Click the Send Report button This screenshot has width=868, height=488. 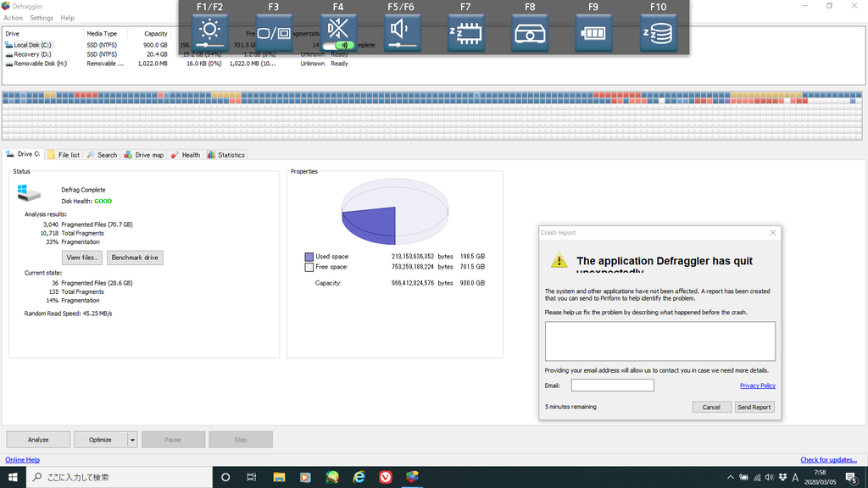754,407
